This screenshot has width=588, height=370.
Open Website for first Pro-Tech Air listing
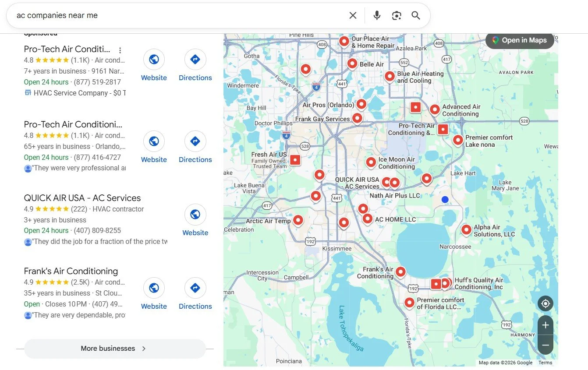coord(154,65)
